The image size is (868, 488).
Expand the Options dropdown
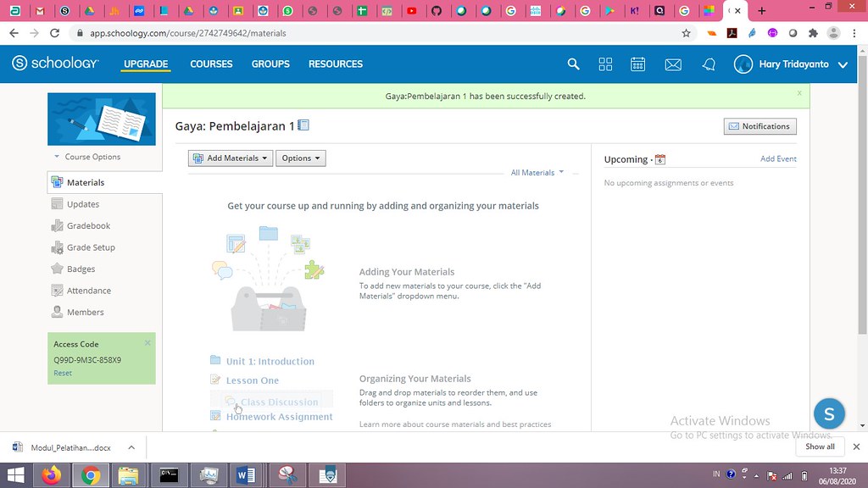(301, 158)
